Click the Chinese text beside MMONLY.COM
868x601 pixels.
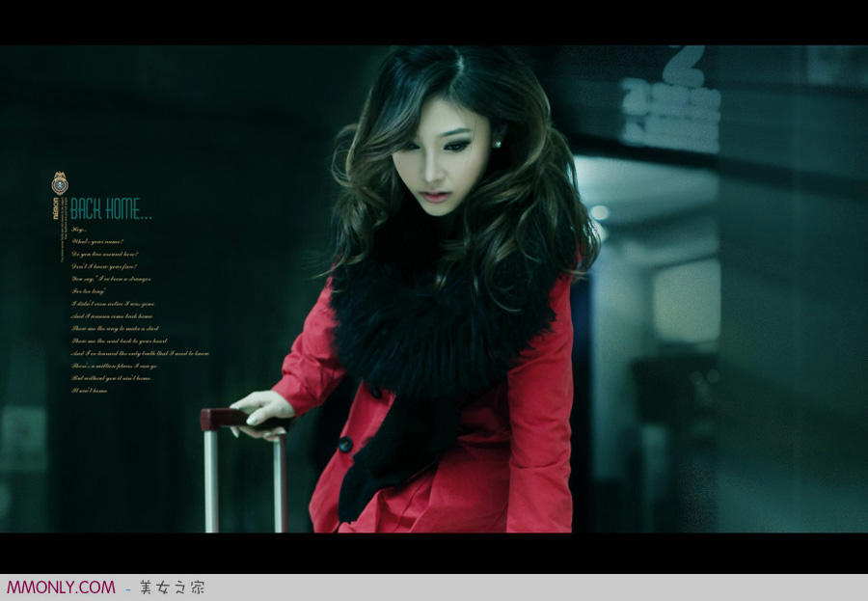172,587
